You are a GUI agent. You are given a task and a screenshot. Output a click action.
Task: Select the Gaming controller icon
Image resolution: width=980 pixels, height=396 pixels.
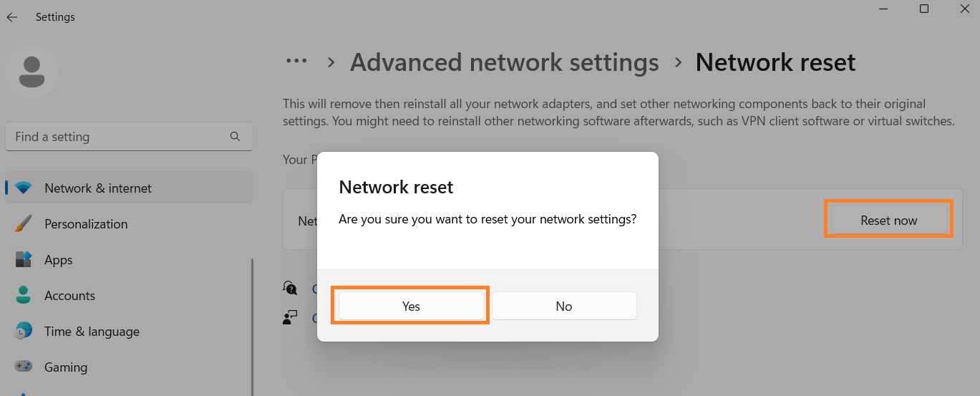tap(23, 367)
